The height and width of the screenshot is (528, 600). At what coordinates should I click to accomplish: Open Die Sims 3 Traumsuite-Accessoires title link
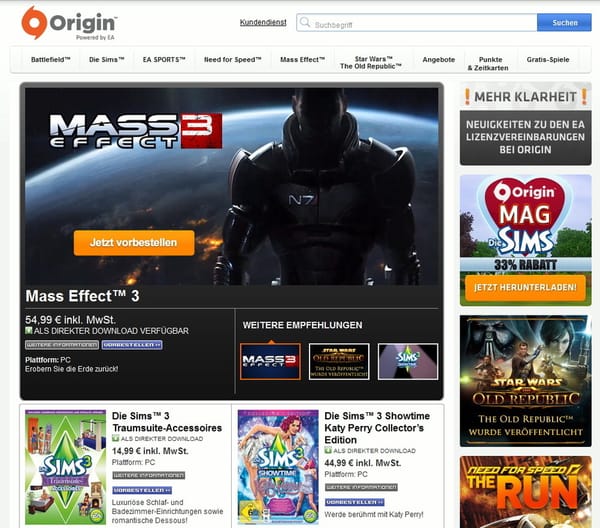pyautogui.click(x=167, y=422)
